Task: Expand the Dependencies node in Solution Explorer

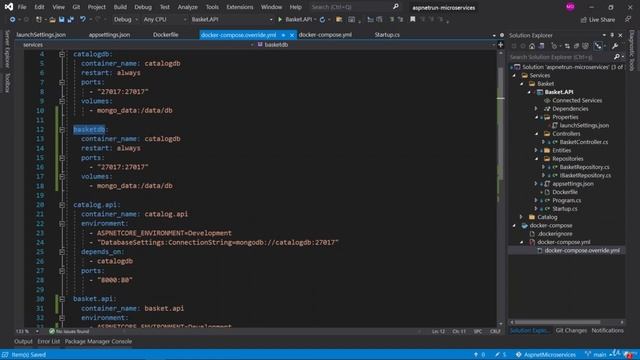Action: coord(536,109)
